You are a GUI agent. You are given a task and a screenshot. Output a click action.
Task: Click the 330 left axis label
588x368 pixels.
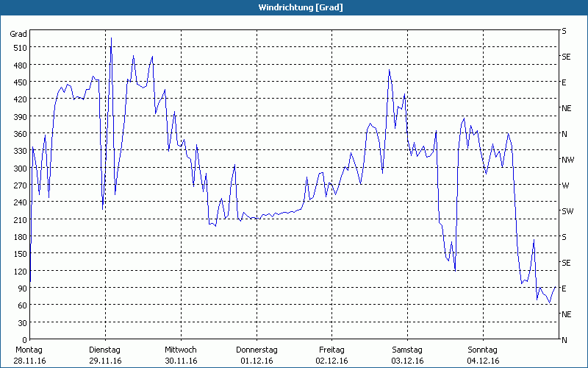coord(21,151)
